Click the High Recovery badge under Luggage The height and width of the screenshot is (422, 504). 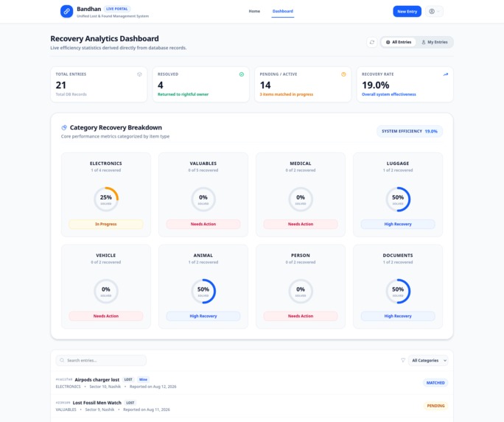(x=398, y=224)
